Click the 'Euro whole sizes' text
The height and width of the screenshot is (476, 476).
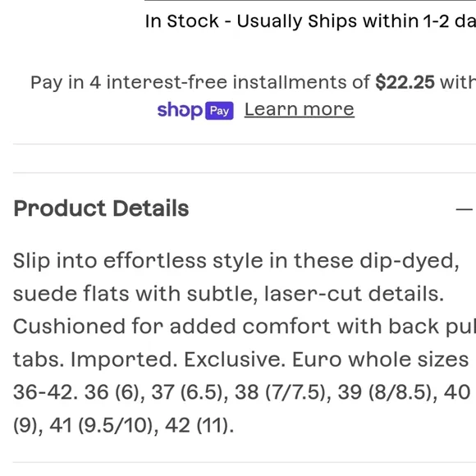coord(380,359)
